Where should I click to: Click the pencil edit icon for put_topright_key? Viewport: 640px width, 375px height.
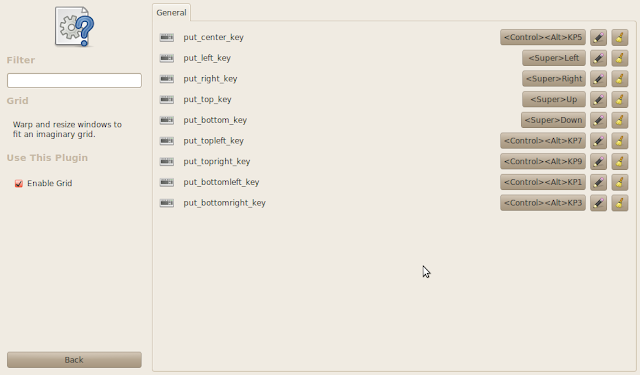coord(598,162)
